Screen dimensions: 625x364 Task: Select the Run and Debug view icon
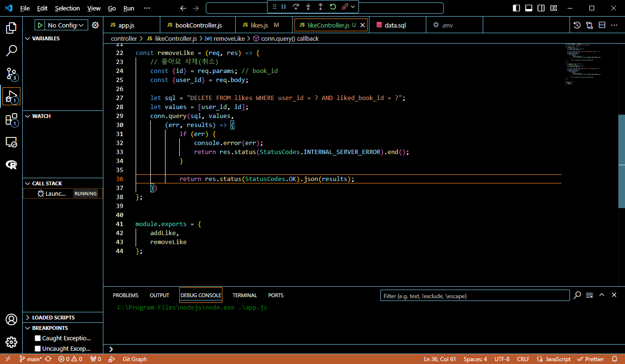pos(11,96)
